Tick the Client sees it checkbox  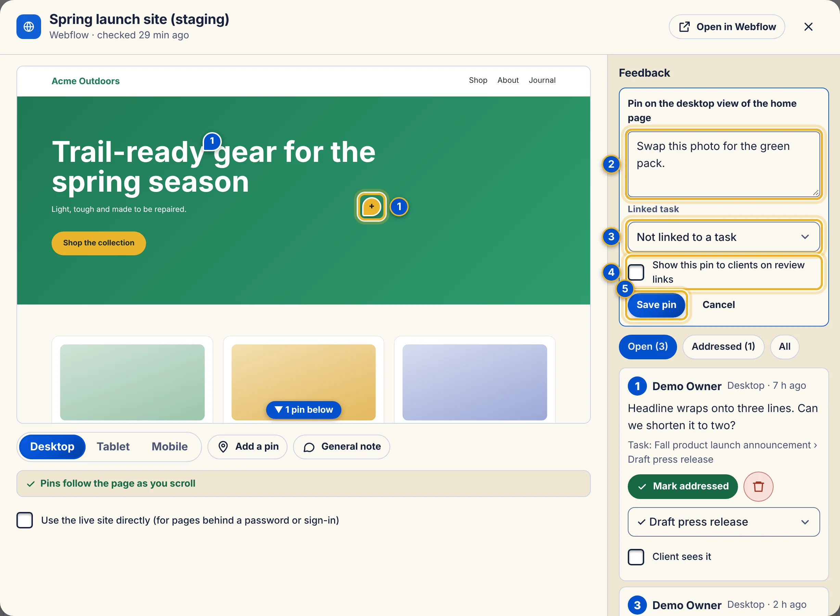[636, 557]
